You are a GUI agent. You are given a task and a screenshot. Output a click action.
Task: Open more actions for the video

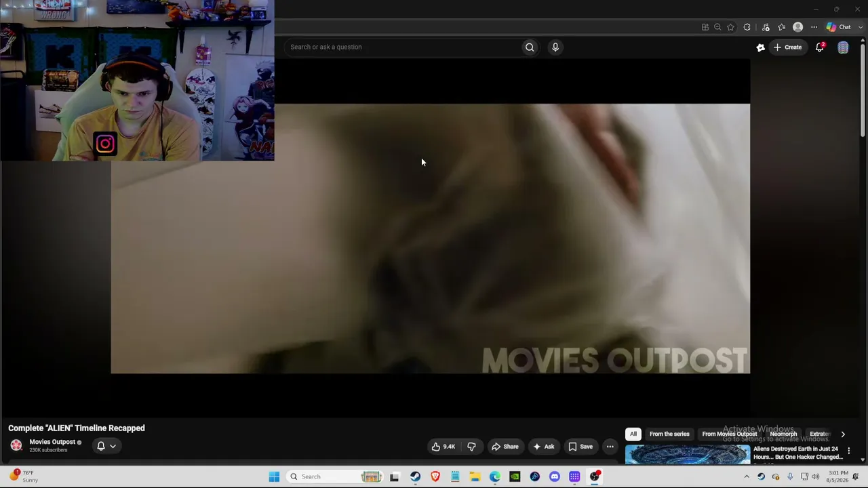coord(610,447)
